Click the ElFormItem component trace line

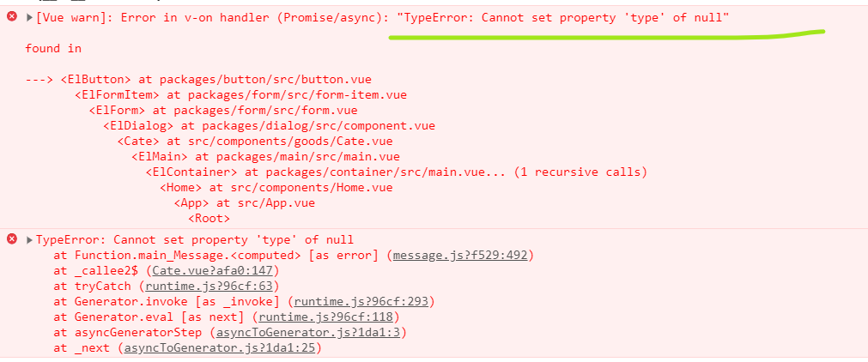[240, 94]
